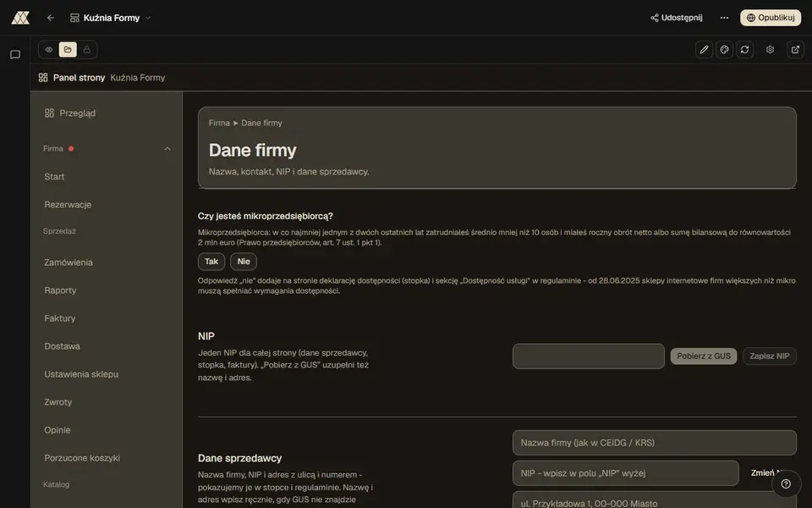Open Dostawa in the sidebar
The image size is (812, 508).
(107, 346)
